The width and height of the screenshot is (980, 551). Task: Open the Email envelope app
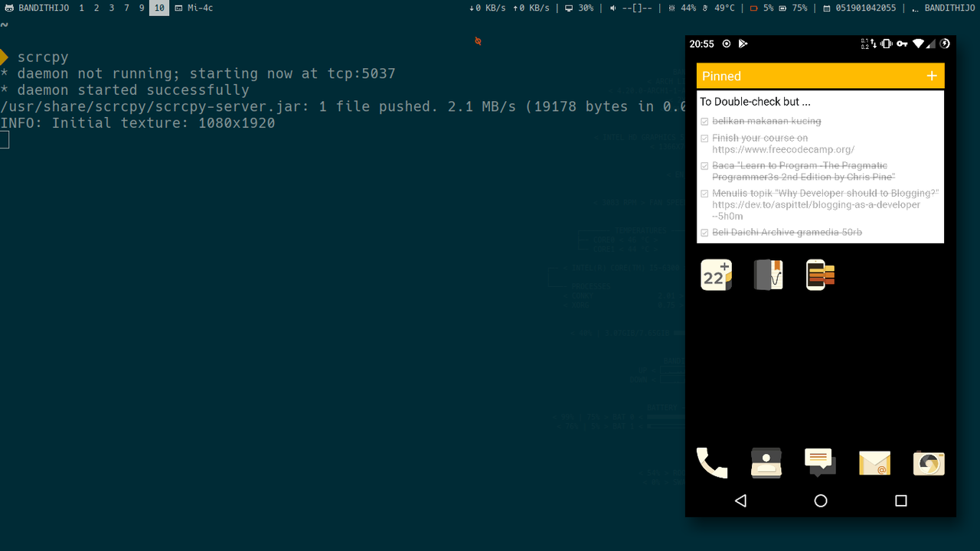874,463
